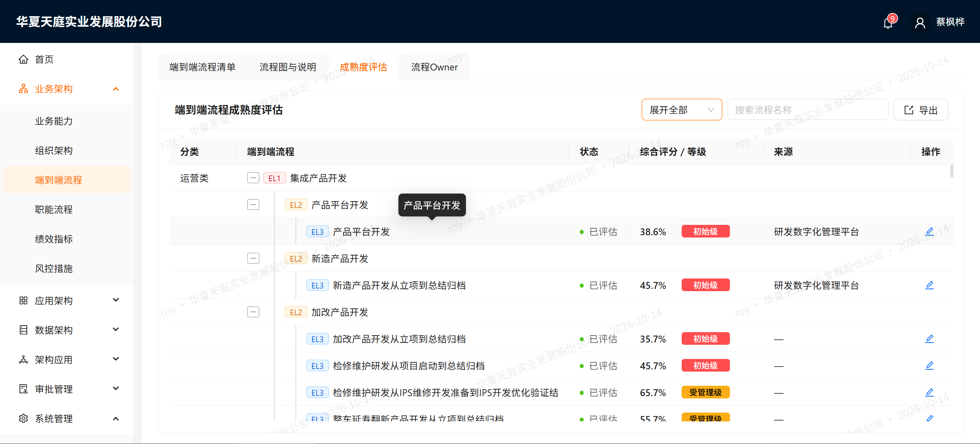This screenshot has height=444, width=980.
Task: Collapse the EL1 集成产品开发 node
Action: tap(253, 178)
